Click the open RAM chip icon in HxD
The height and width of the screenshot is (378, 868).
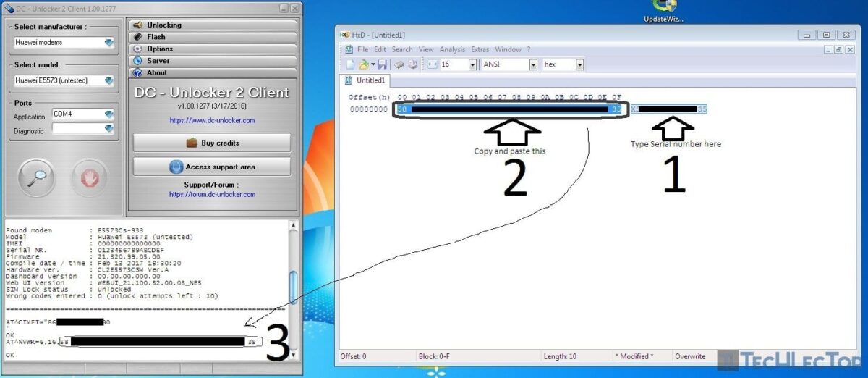tap(399, 64)
